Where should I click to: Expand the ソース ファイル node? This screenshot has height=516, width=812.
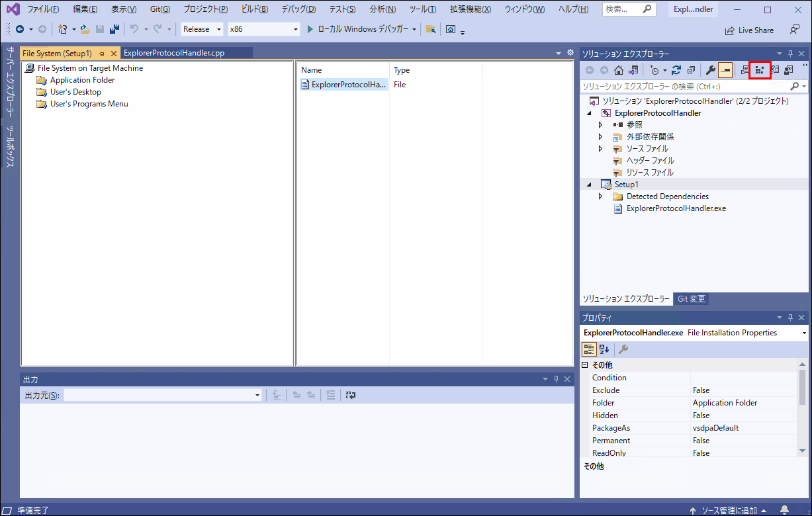(600, 148)
